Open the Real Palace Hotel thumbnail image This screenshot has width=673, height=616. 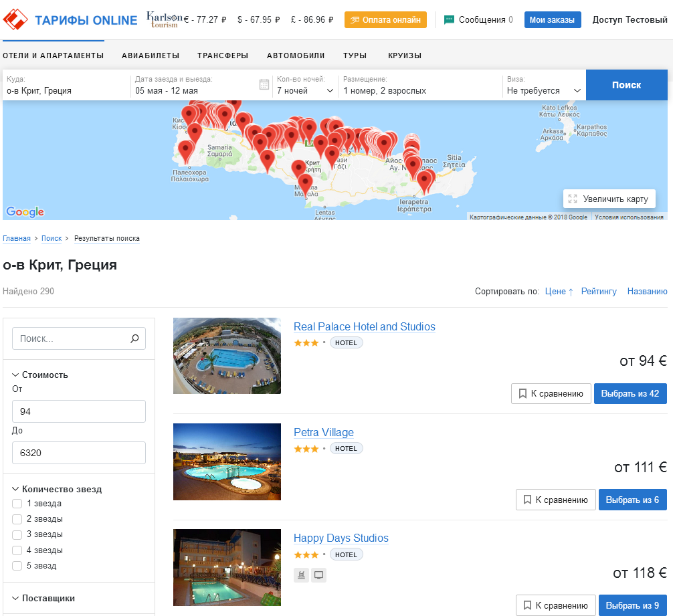pyautogui.click(x=227, y=356)
